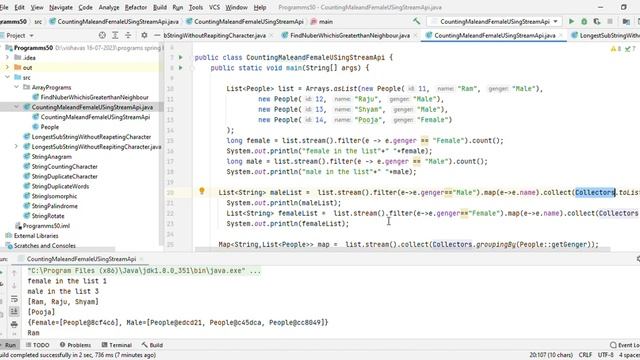Open Project Structure folder icon in top toolbar

[x=626, y=21]
